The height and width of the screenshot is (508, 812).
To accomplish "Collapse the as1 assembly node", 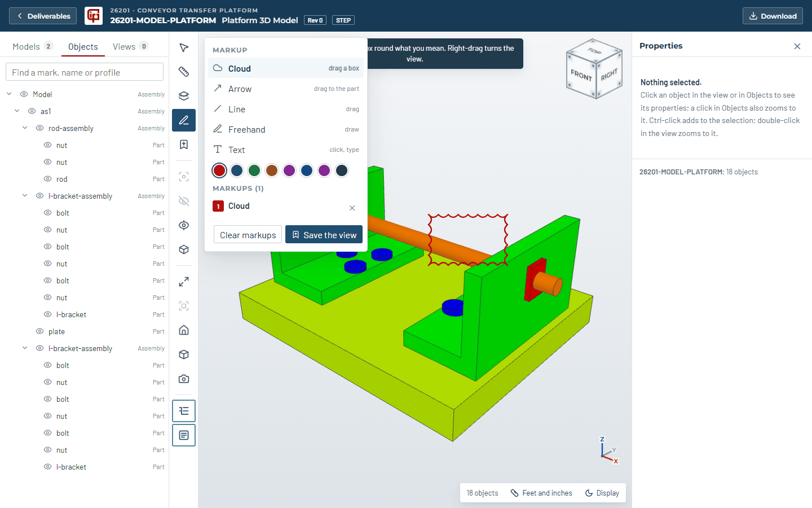I will [17, 111].
